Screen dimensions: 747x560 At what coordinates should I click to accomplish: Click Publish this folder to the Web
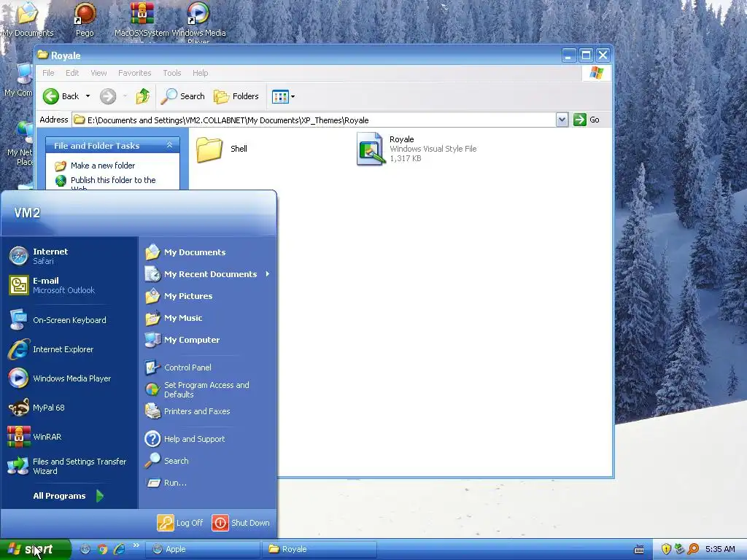pos(106,182)
